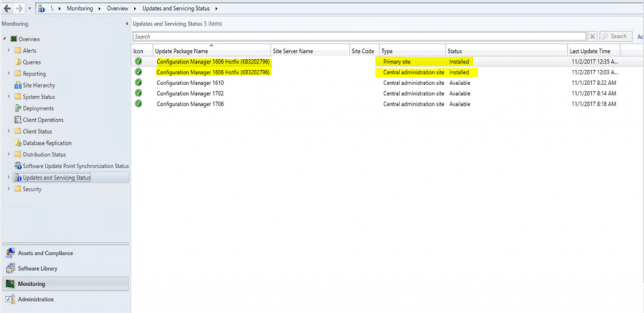
Task: Expand the Distribution Status tree node
Action: (x=9, y=154)
